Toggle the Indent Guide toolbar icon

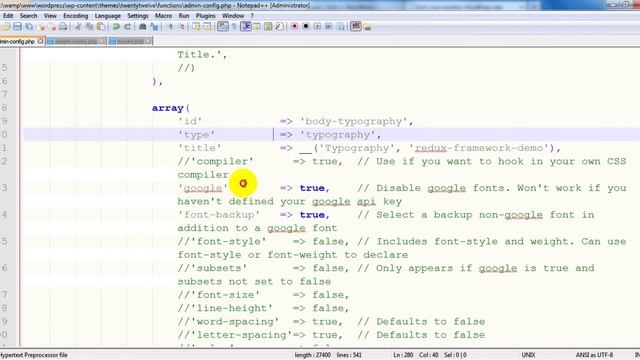246,27
